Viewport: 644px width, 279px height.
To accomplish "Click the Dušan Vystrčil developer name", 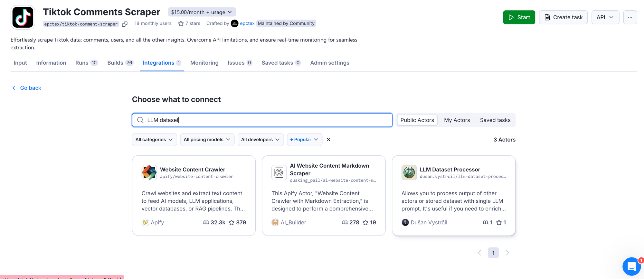I will pyautogui.click(x=429, y=222).
